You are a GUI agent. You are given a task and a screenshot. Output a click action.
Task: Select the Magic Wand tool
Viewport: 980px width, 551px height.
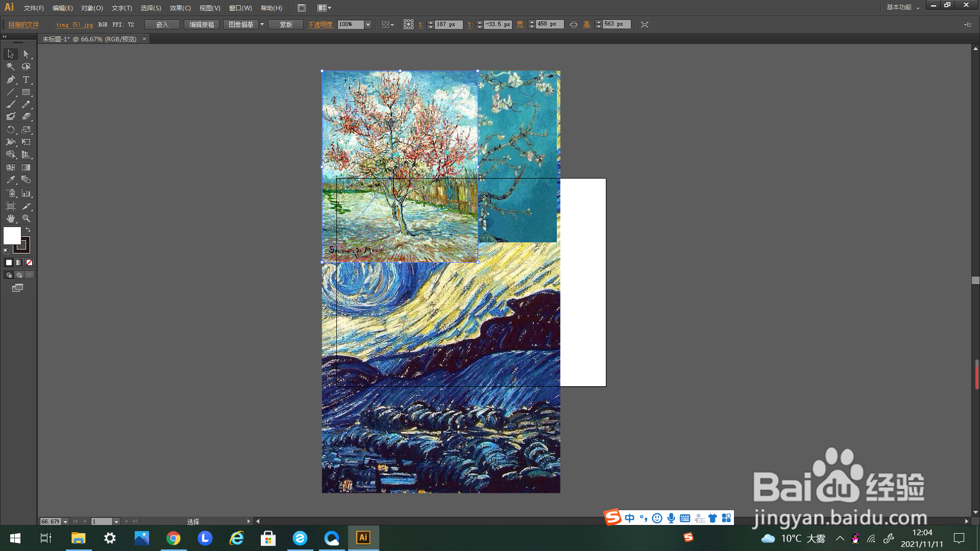(x=11, y=66)
